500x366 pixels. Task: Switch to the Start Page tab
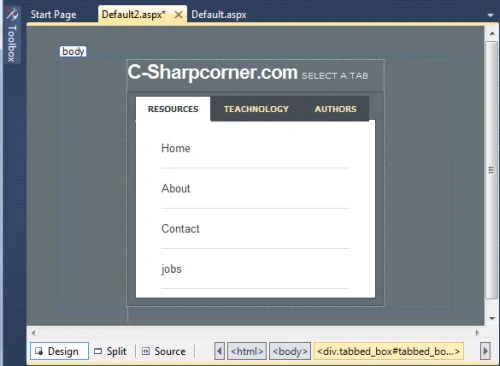coord(53,15)
